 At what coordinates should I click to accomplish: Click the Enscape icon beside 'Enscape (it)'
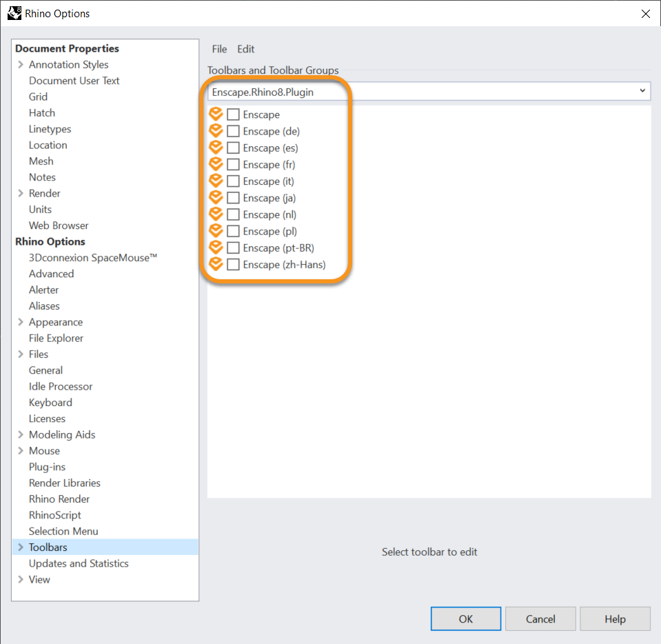(216, 181)
